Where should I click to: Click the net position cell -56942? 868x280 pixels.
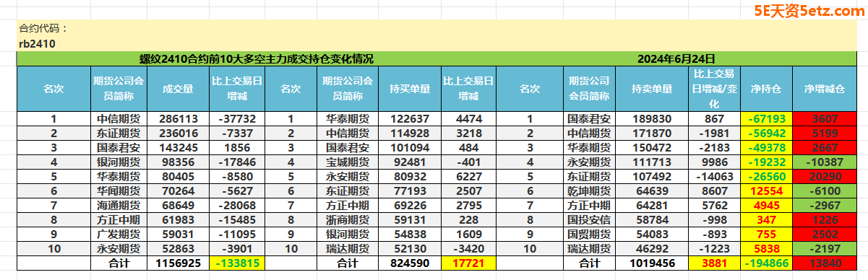tap(767, 133)
